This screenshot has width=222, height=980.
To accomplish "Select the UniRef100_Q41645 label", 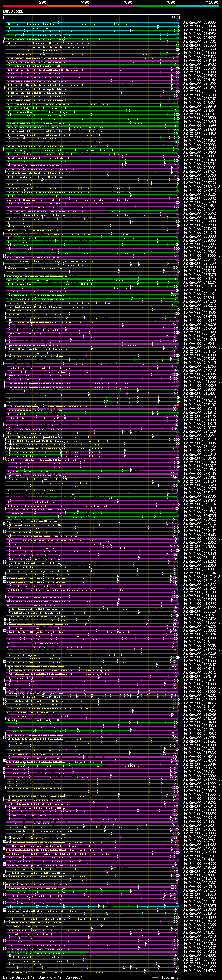I will [x=199, y=424].
